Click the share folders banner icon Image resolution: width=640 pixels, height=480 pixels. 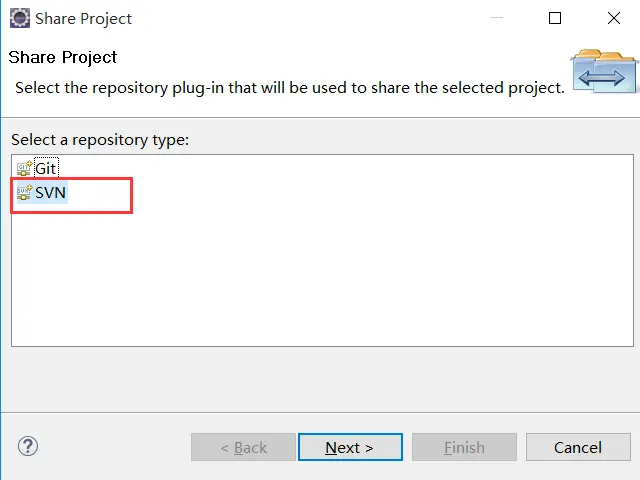pos(603,71)
